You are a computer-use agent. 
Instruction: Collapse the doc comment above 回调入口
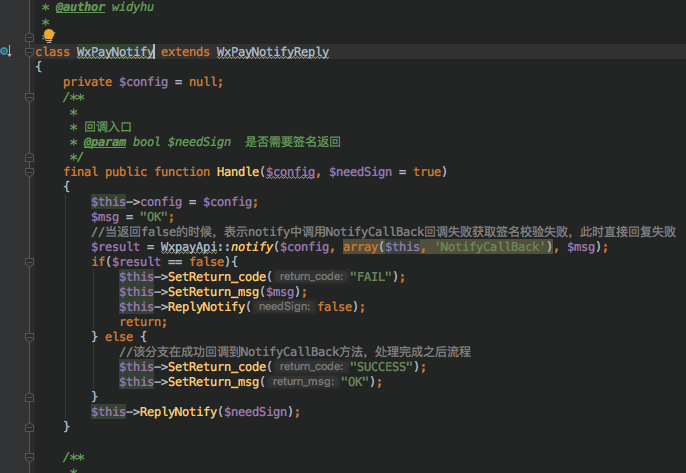pyautogui.click(x=29, y=97)
